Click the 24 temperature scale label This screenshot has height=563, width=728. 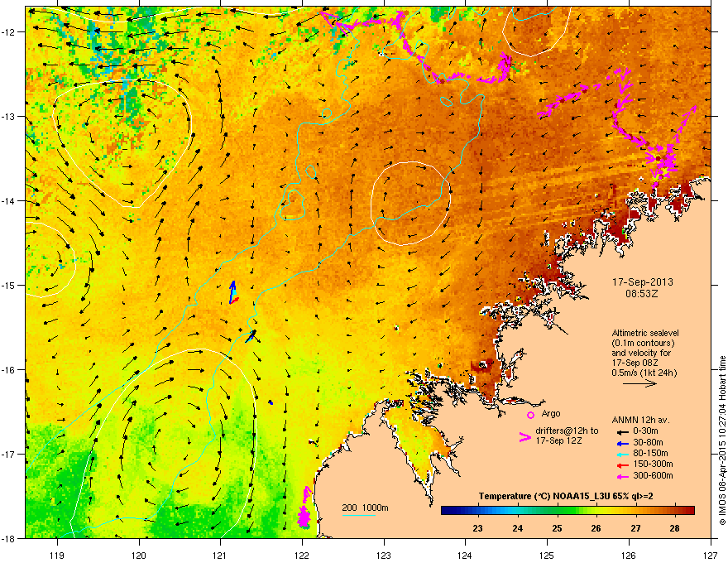(x=517, y=528)
